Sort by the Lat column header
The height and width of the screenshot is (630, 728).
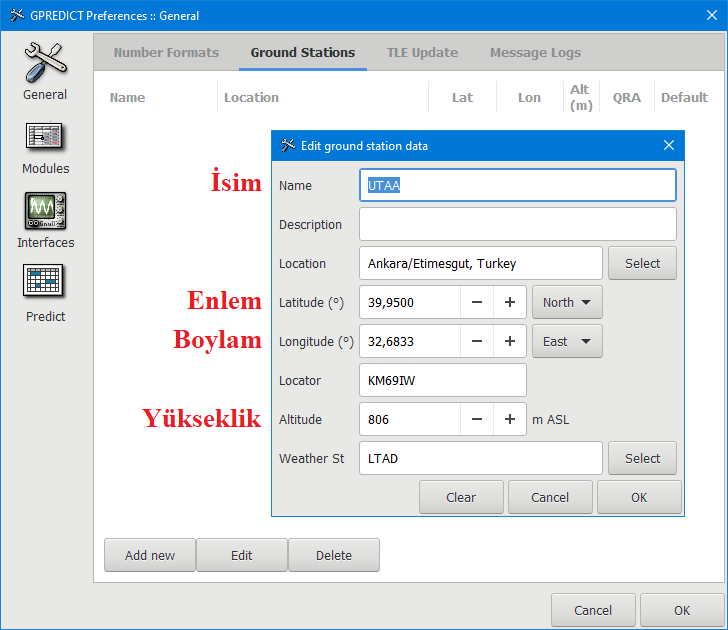[462, 97]
